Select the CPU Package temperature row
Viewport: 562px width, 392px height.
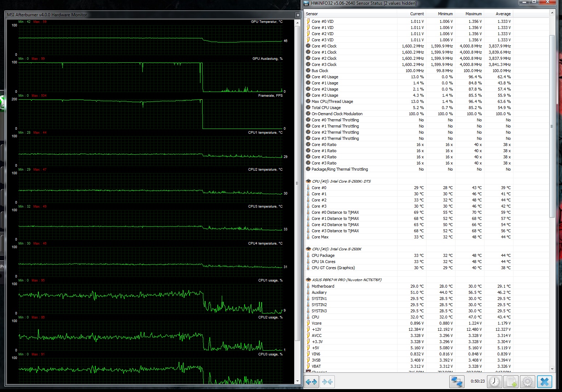click(409, 255)
